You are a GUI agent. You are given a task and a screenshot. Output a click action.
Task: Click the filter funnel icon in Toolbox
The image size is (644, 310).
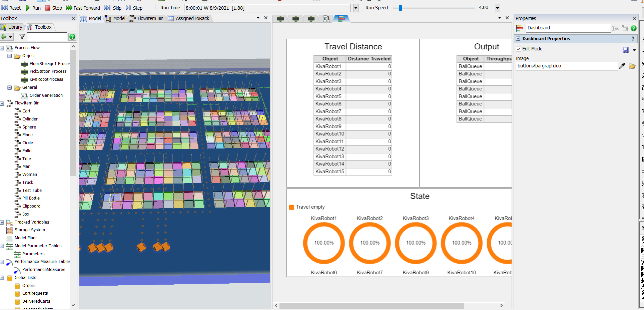click(22, 37)
